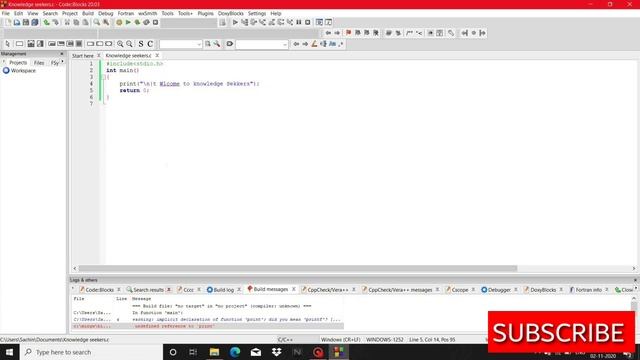
Task: Open the wxSmith menu
Action: [147, 13]
